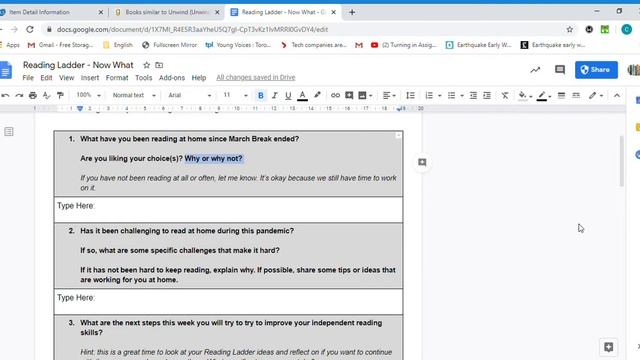
Task: Activate the paint format tool
Action: [x=60, y=96]
